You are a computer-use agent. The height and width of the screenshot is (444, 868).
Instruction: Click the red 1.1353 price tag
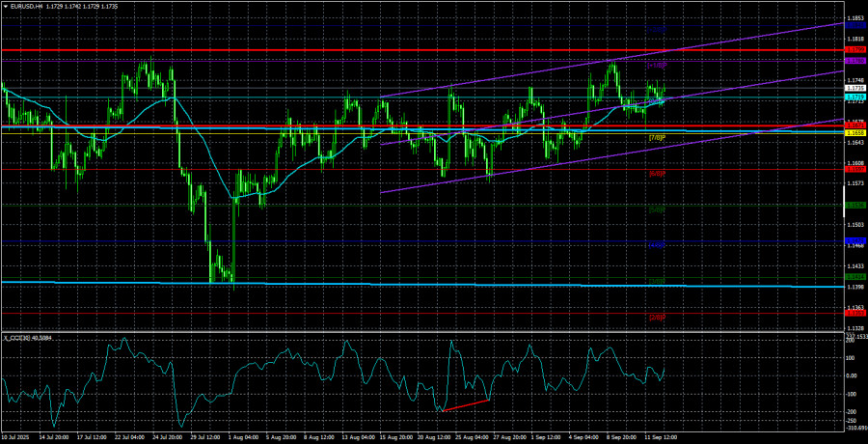(x=854, y=312)
